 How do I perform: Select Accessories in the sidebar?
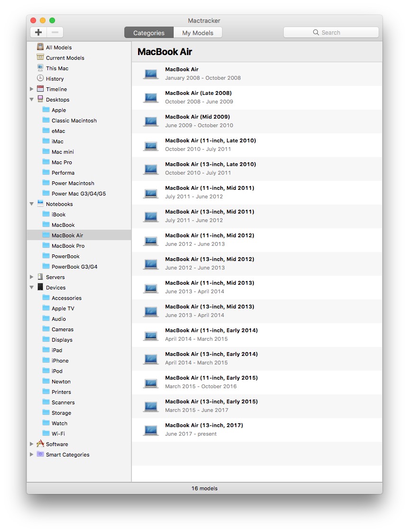pos(79,298)
